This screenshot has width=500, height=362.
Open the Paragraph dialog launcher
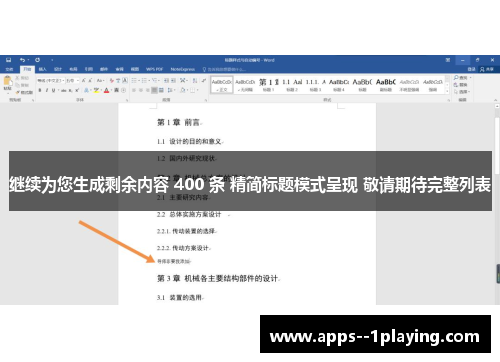(206, 100)
